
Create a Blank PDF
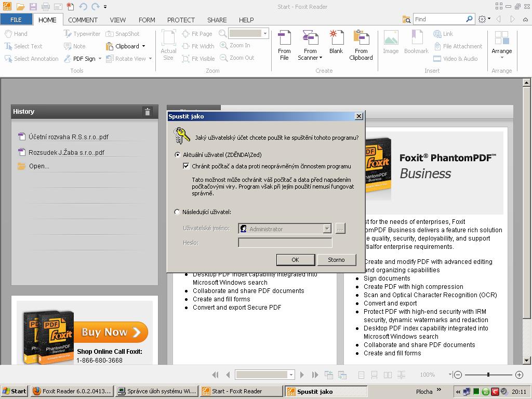[x=336, y=42]
